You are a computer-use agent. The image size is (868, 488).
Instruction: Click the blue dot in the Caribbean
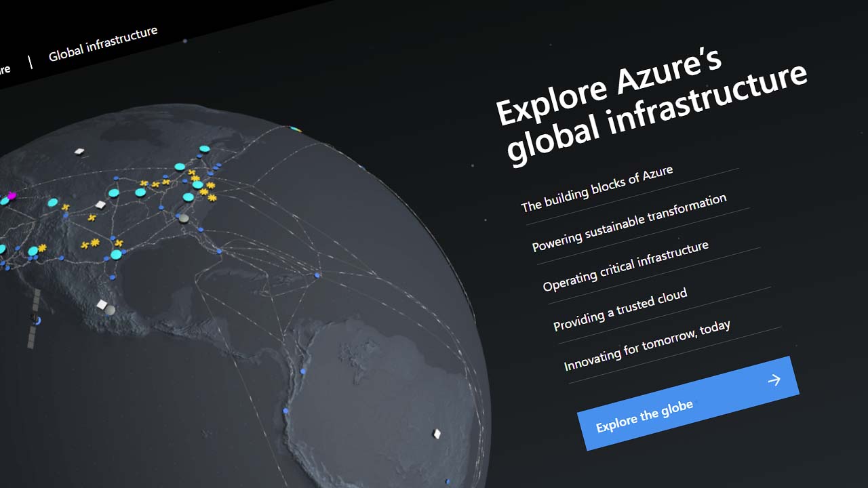coord(317,275)
